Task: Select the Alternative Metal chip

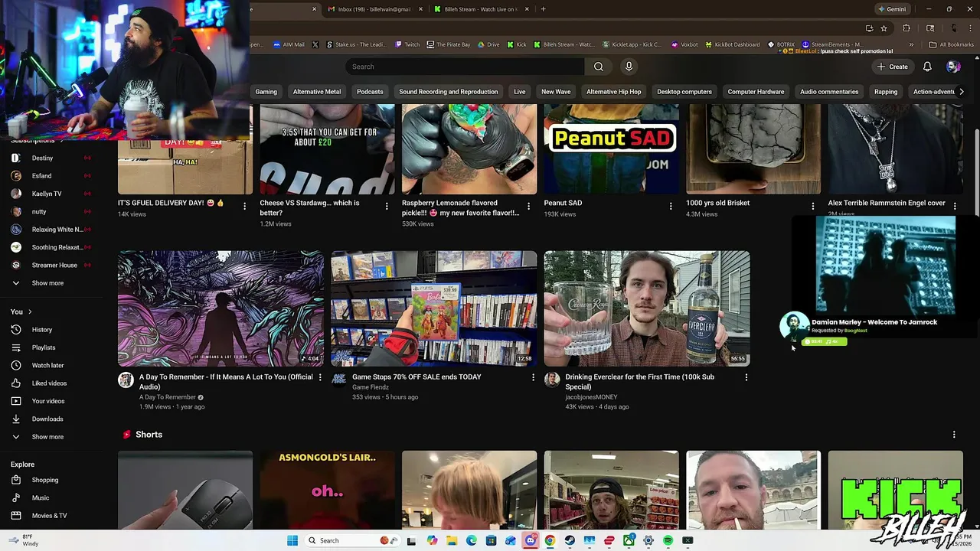Action: (x=317, y=92)
